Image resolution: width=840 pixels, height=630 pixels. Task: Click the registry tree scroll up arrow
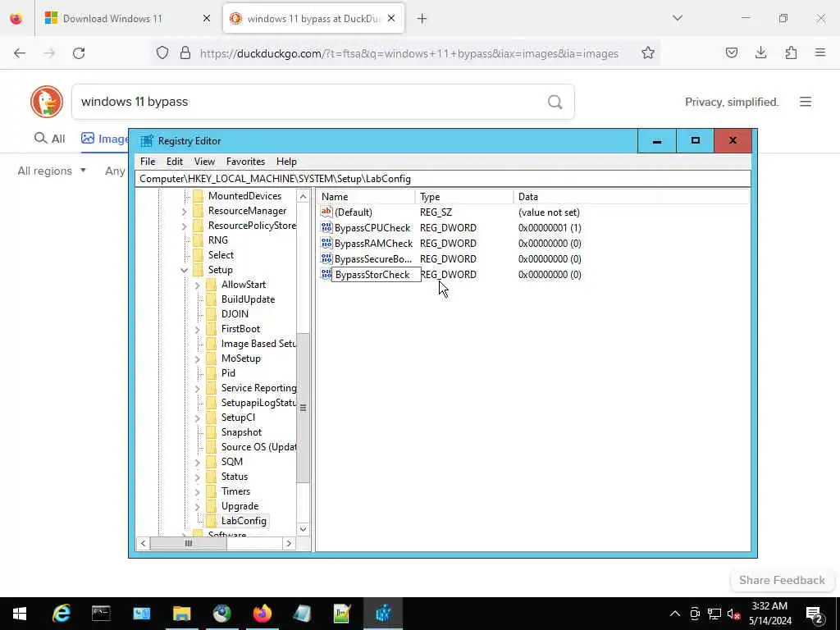[304, 197]
